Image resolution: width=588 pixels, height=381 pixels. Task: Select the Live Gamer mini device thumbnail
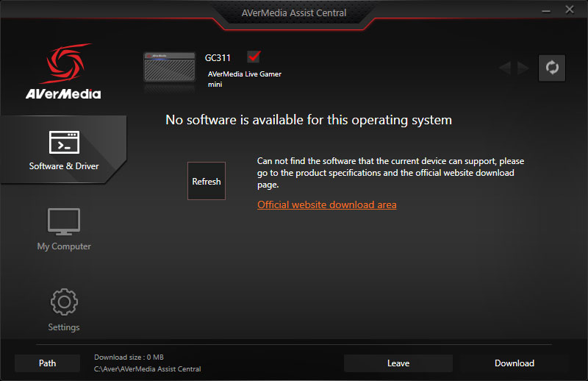[x=169, y=67]
